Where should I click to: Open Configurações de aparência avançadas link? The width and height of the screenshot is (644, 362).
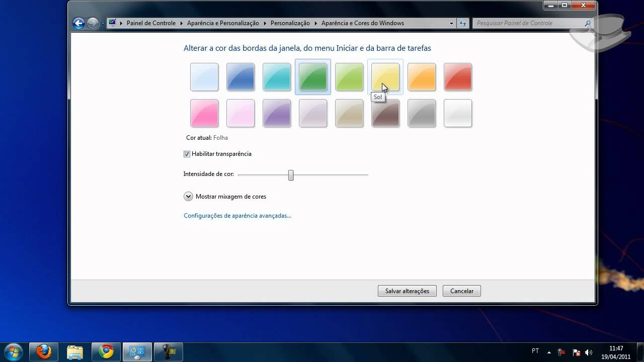point(237,216)
